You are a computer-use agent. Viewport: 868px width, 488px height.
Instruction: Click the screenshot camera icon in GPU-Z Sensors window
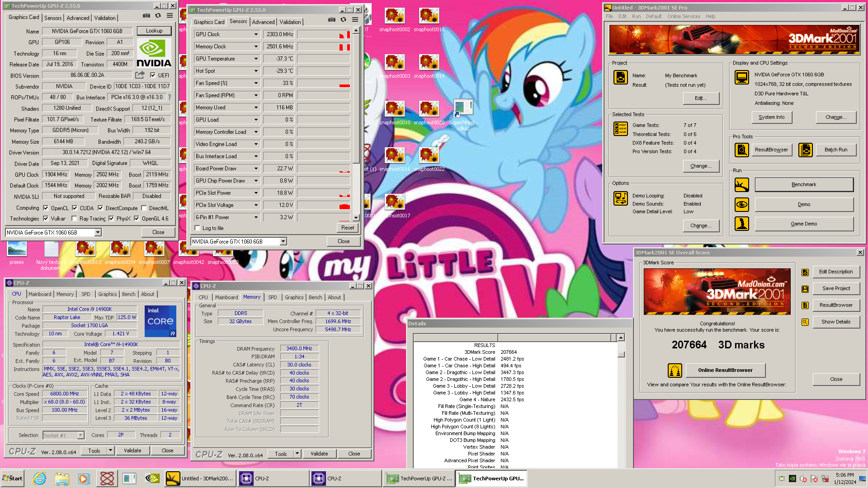[x=332, y=20]
